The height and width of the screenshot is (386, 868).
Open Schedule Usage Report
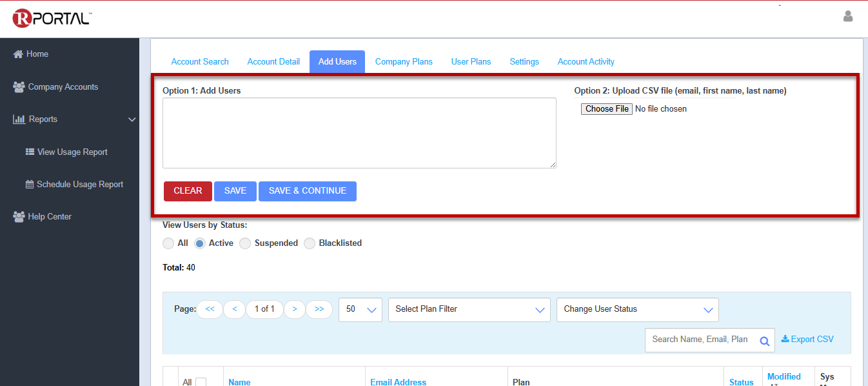tap(79, 185)
